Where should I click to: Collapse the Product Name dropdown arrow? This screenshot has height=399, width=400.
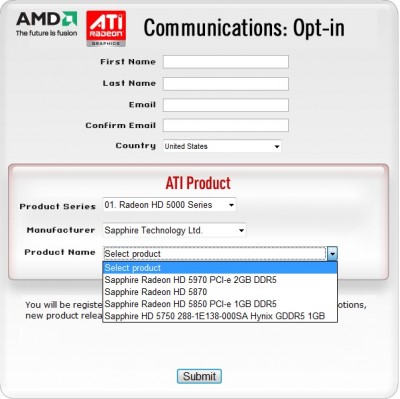[x=332, y=254]
